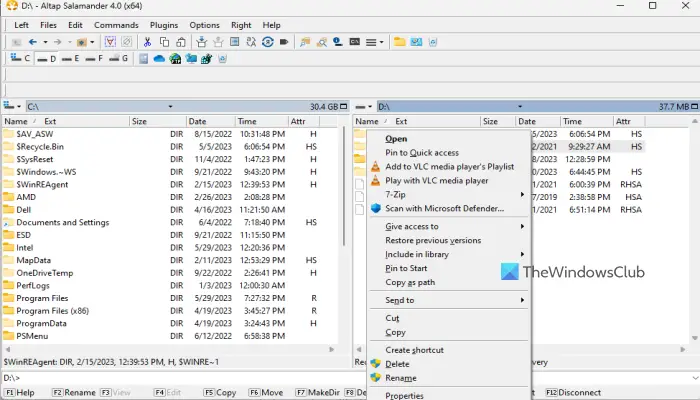Click the unpack archive toolbar icon

218,42
